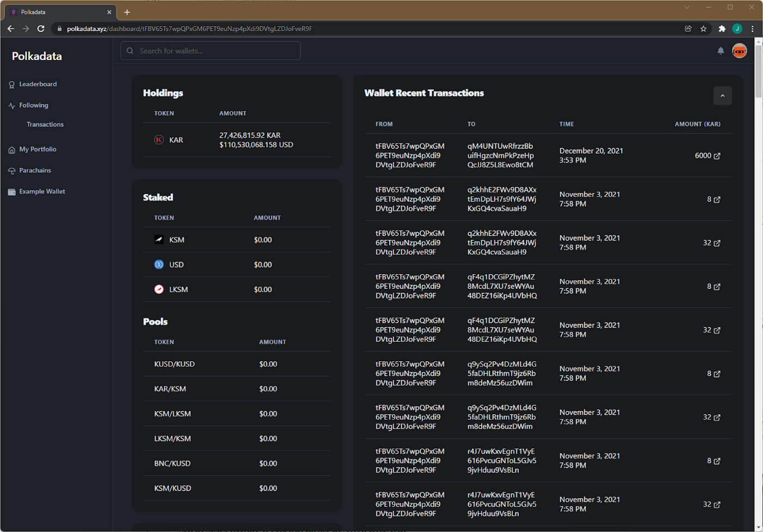Viewport: 763px width, 532px height.
Task: Open a new browser tab with plus
Action: coord(127,12)
